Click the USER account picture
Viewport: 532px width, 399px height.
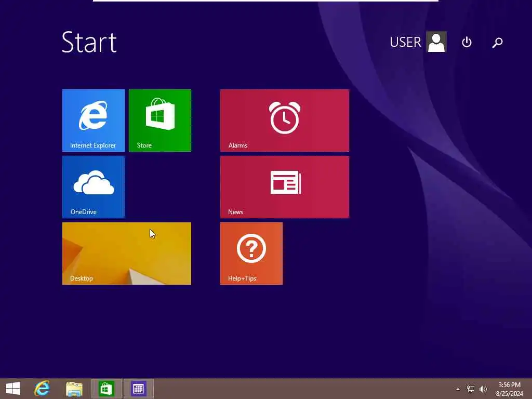(436, 42)
